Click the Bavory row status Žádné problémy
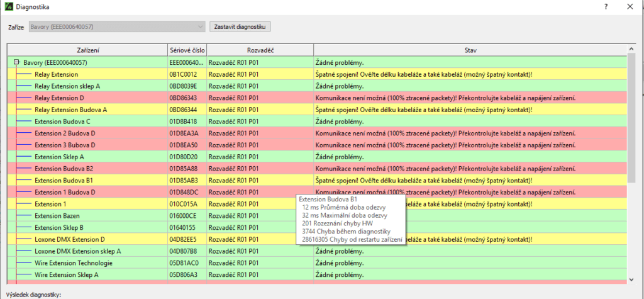 [340, 62]
